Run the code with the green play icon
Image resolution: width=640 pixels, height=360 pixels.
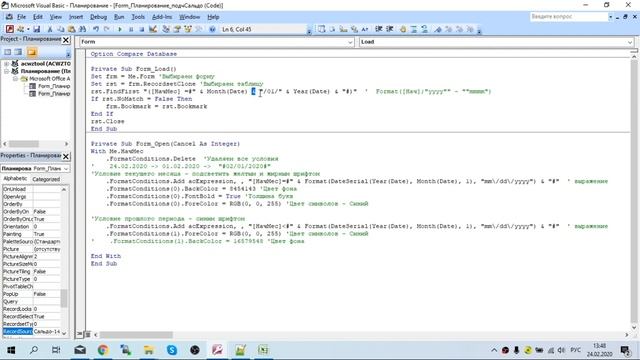click(x=120, y=29)
